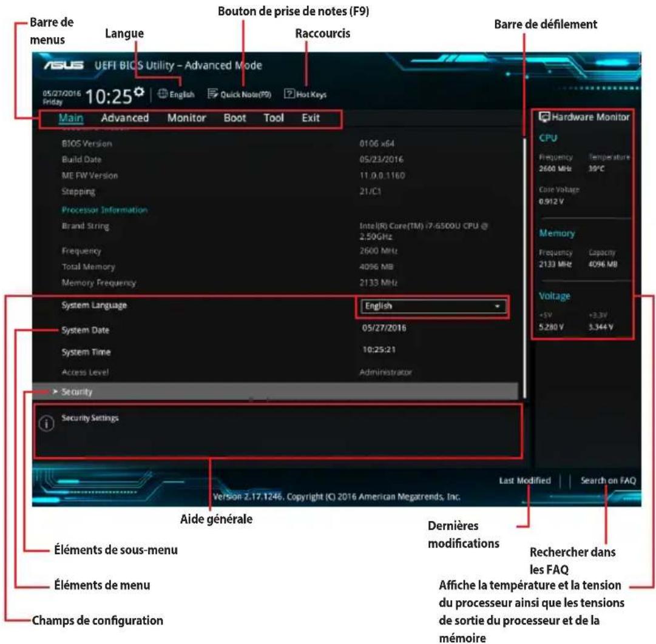Select the System Language row label
Screen dimensions: 656x644
94,305
